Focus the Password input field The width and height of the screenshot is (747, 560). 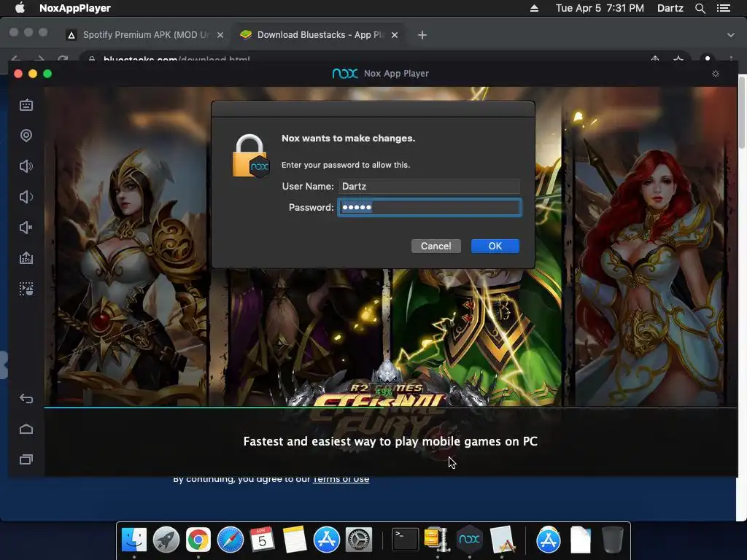[x=429, y=207]
